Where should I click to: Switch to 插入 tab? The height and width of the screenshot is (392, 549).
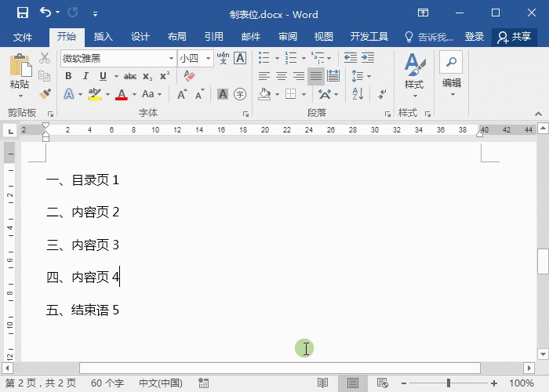click(103, 37)
